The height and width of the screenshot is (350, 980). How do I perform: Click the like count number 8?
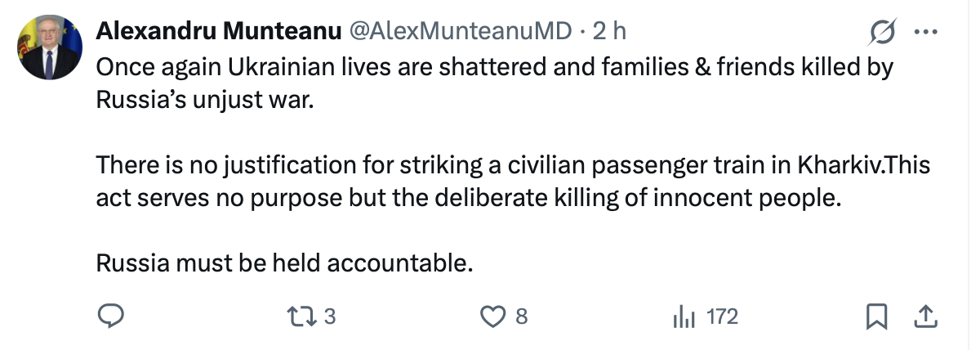pyautogui.click(x=521, y=316)
